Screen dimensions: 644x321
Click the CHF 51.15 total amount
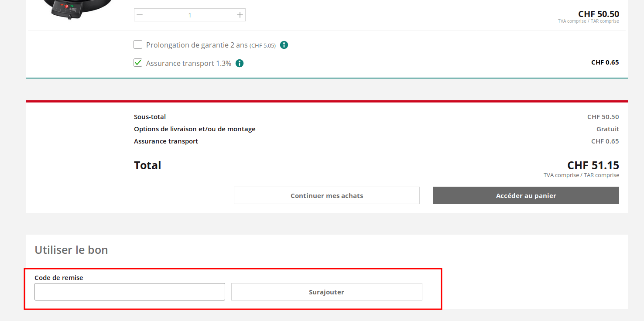[x=593, y=165]
